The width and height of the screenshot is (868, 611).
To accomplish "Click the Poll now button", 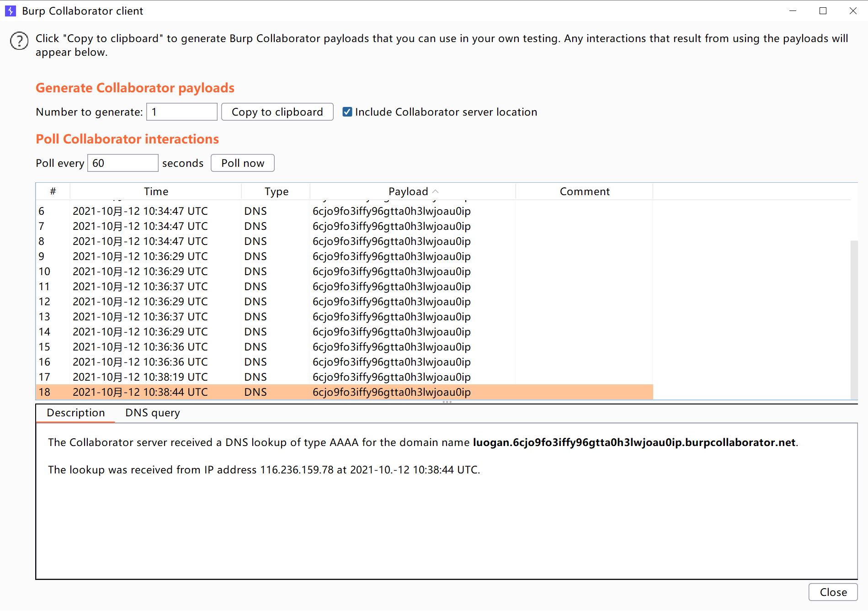I will point(243,163).
